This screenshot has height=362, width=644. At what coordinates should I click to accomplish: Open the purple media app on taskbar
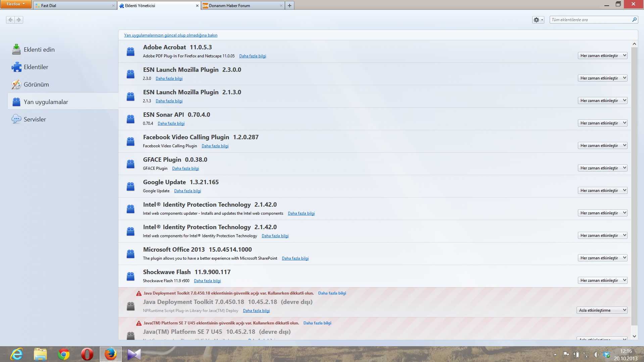pyautogui.click(x=134, y=354)
